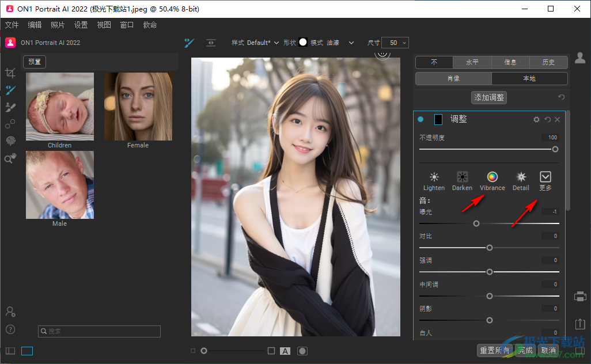Select the two-circles clone tool in left toolbar
Image resolution: width=591 pixels, height=364 pixels.
10,124
